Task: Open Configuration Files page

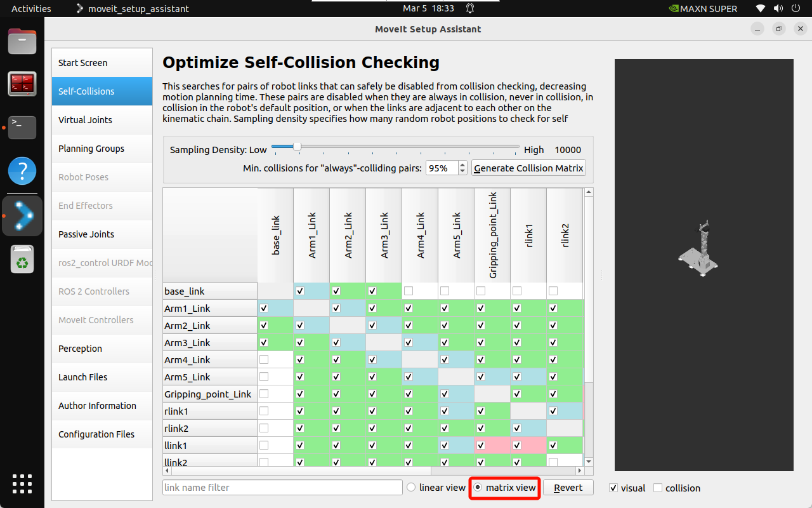Action: click(102, 434)
